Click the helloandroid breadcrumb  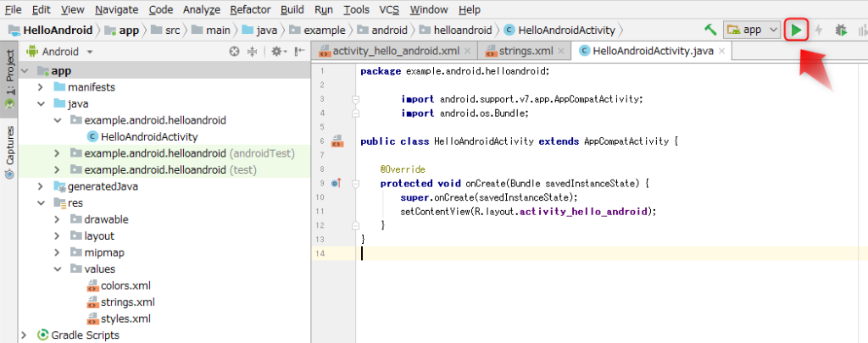pyautogui.click(x=456, y=30)
